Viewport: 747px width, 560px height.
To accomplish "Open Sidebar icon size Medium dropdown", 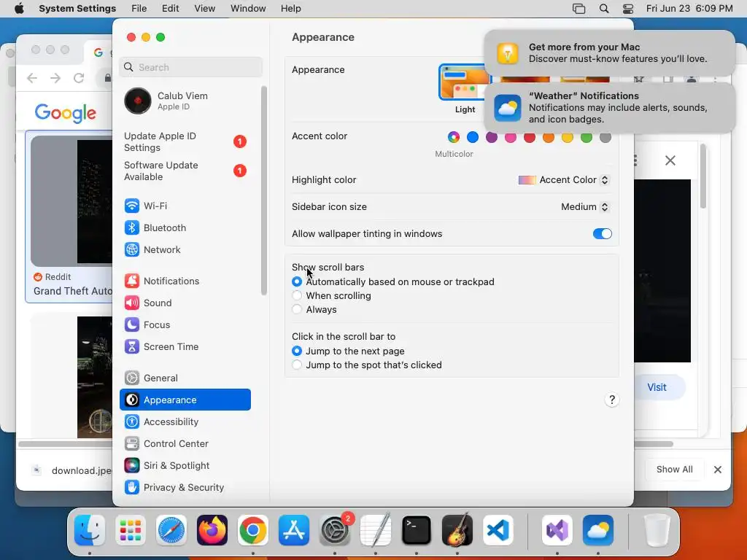I will [585, 206].
